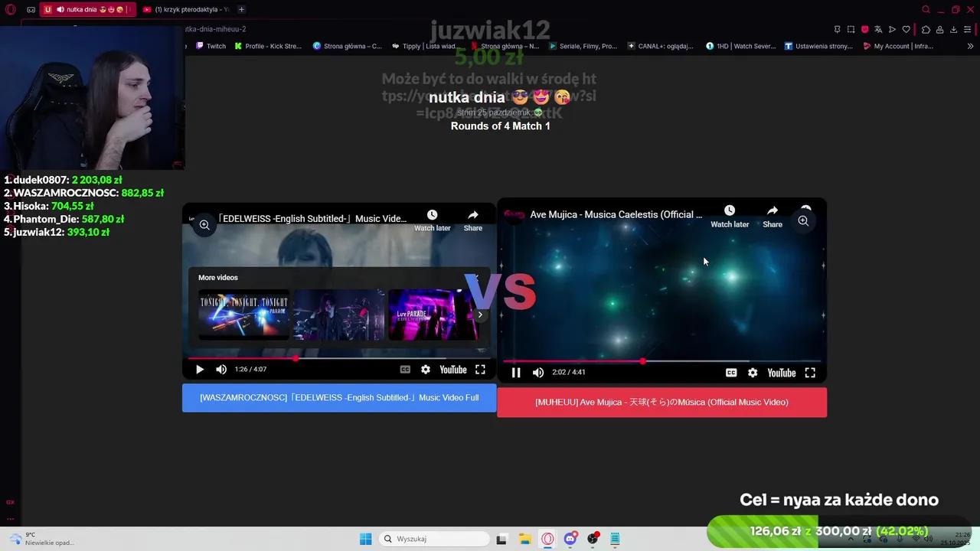Image resolution: width=980 pixels, height=551 pixels.
Task: Close the More videos overlay
Action: [x=476, y=277]
